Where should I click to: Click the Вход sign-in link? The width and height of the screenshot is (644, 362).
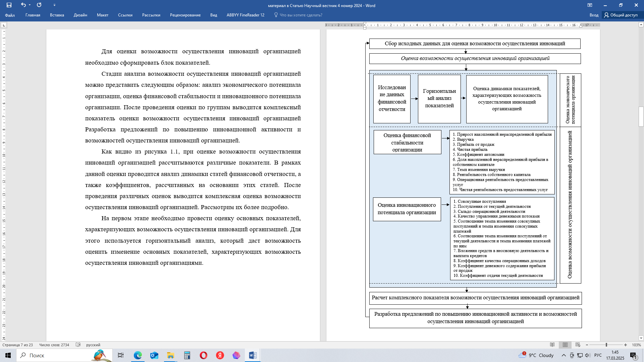click(x=594, y=15)
